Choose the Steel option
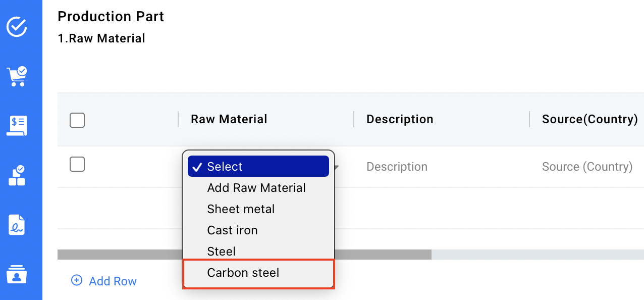The image size is (644, 300). (221, 252)
